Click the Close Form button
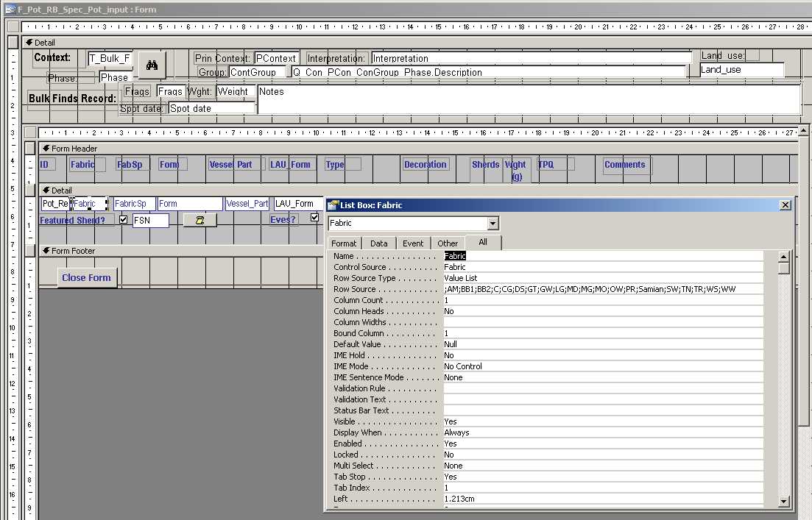 (86, 278)
